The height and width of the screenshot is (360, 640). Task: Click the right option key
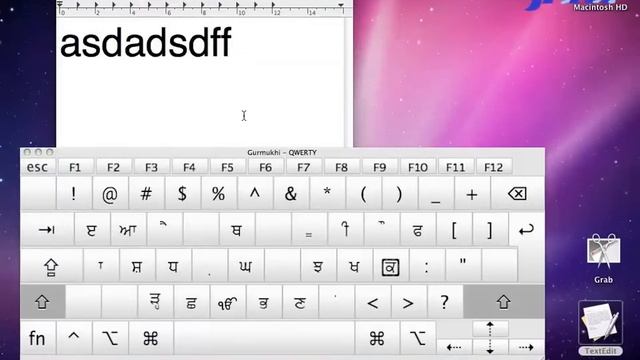point(418,338)
